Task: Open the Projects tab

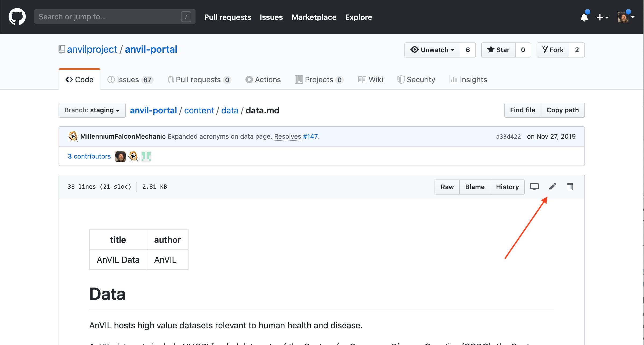Action: click(x=319, y=80)
